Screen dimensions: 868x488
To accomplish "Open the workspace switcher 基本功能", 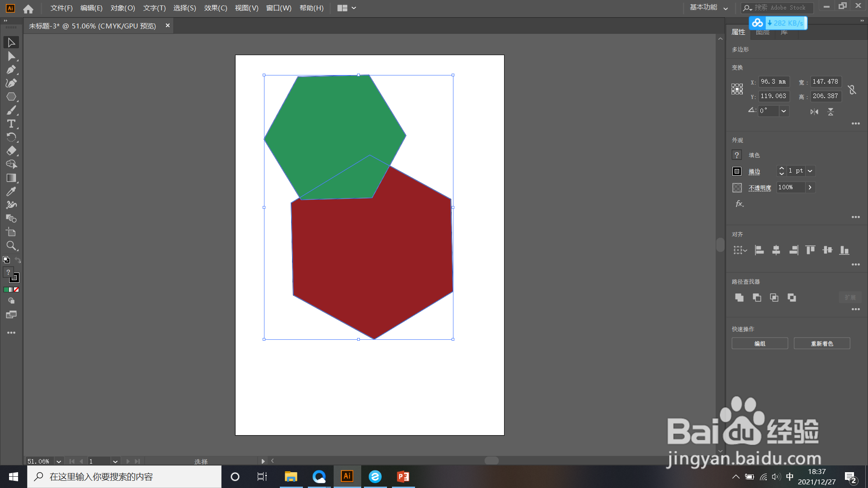I will pos(708,8).
